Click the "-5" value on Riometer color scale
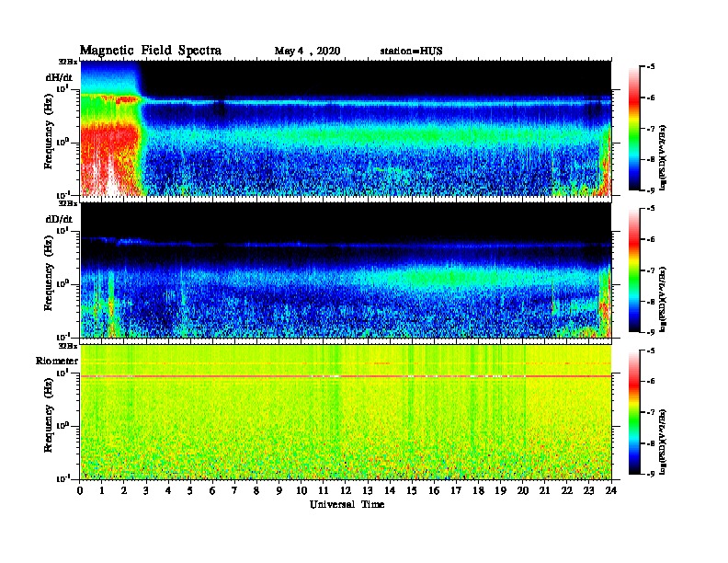The width and height of the screenshot is (728, 563). pyautogui.click(x=651, y=350)
